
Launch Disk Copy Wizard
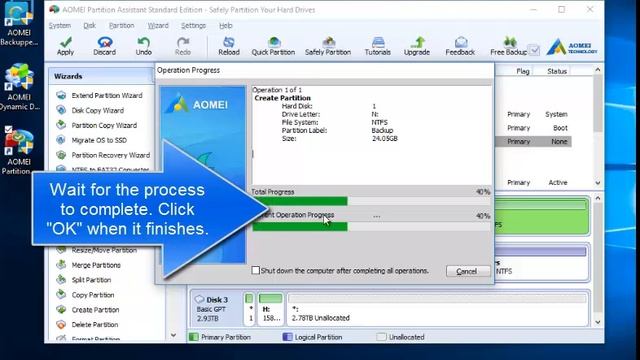tap(98, 110)
